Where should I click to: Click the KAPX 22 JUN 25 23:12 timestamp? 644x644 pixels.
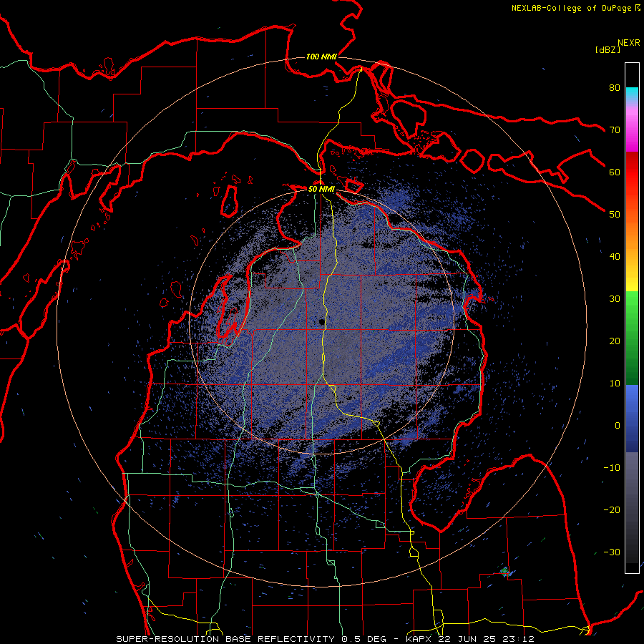click(470, 639)
